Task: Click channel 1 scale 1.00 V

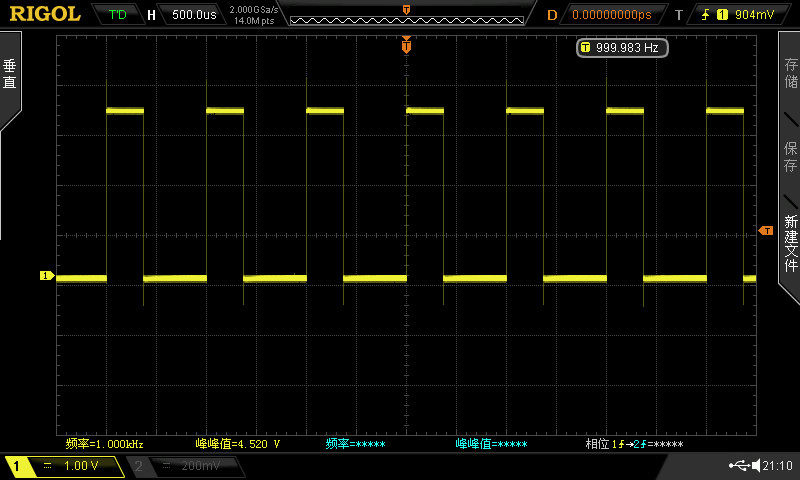Action: [x=81, y=466]
